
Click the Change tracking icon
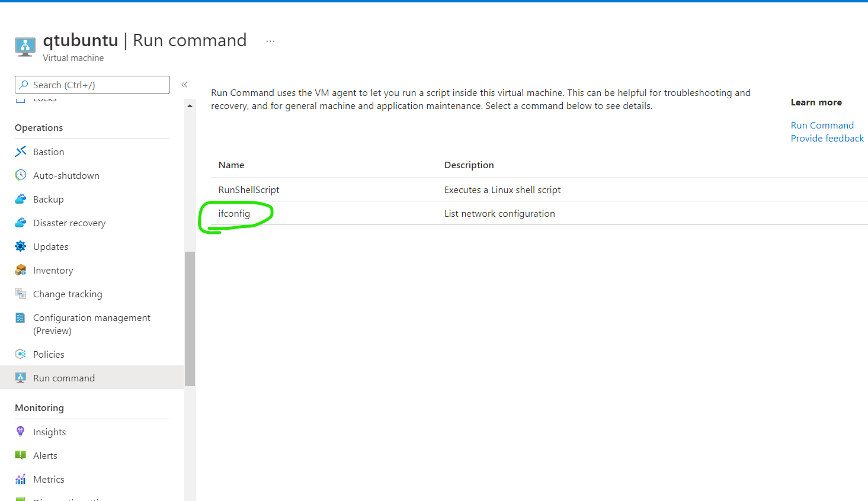pos(21,294)
